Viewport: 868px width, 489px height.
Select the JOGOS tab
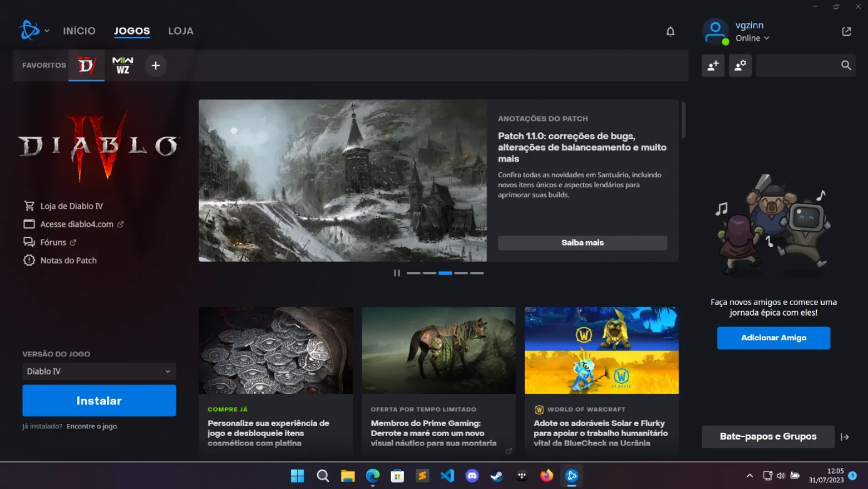click(x=132, y=31)
